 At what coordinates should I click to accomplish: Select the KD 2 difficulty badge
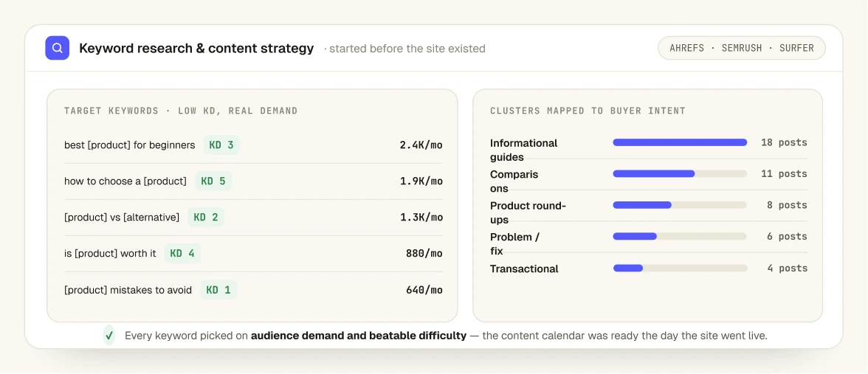pyautogui.click(x=206, y=218)
